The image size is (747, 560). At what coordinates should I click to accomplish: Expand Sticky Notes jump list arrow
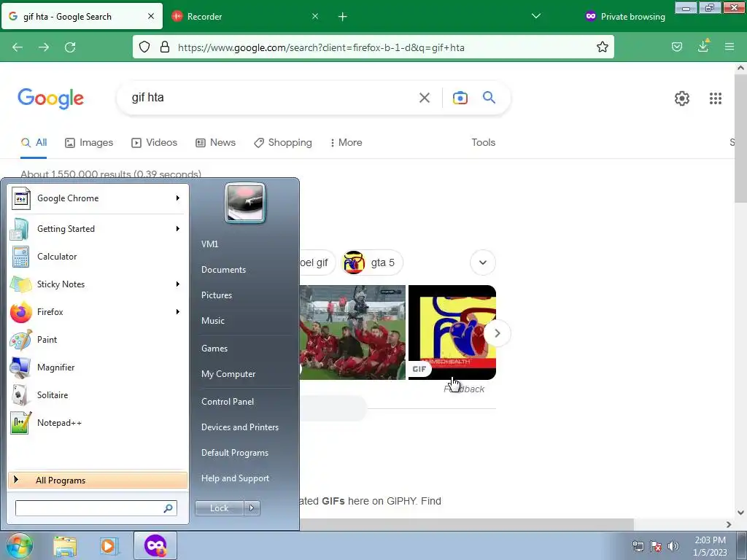click(x=178, y=284)
